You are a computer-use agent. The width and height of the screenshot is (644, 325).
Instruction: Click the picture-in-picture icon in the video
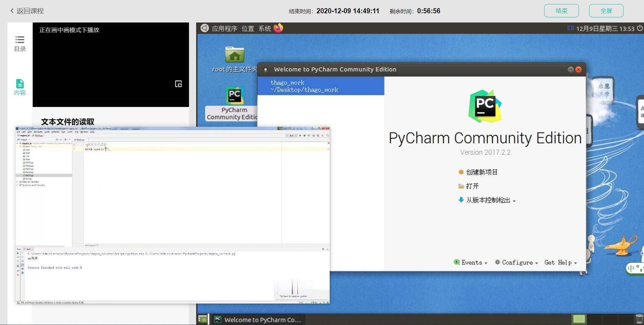(178, 84)
